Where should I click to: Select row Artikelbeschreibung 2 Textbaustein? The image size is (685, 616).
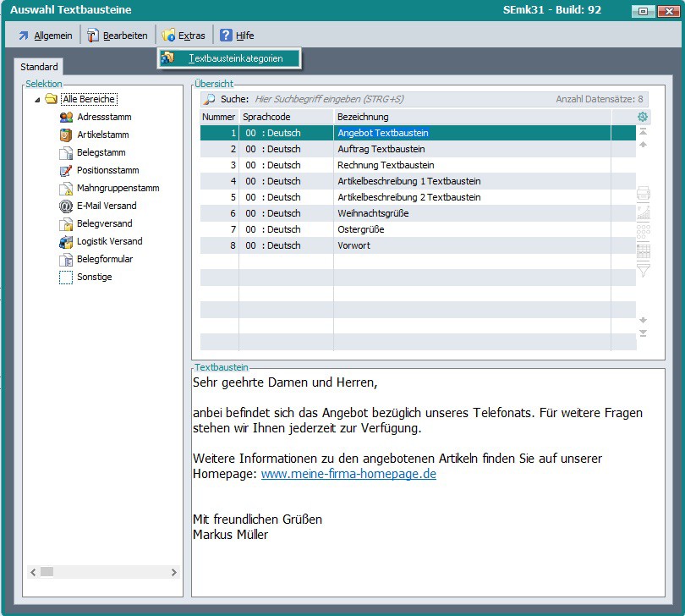click(x=418, y=197)
